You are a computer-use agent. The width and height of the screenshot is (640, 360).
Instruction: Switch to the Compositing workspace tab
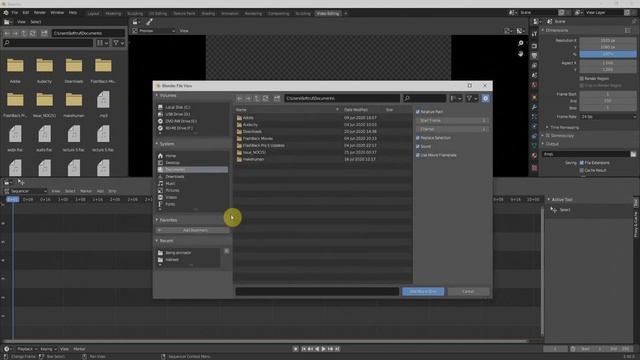point(279,13)
